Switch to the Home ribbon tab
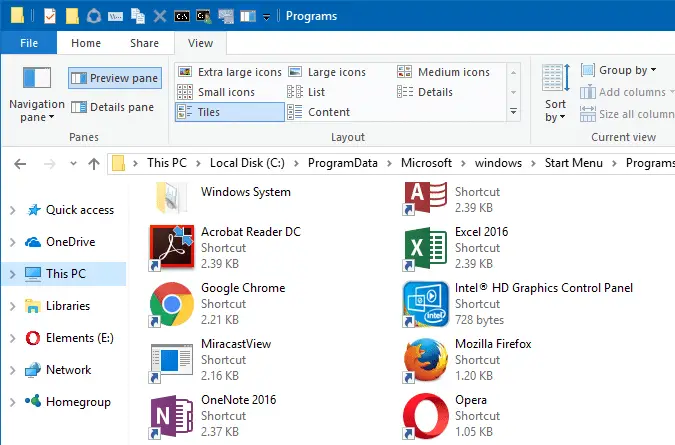 coord(86,43)
